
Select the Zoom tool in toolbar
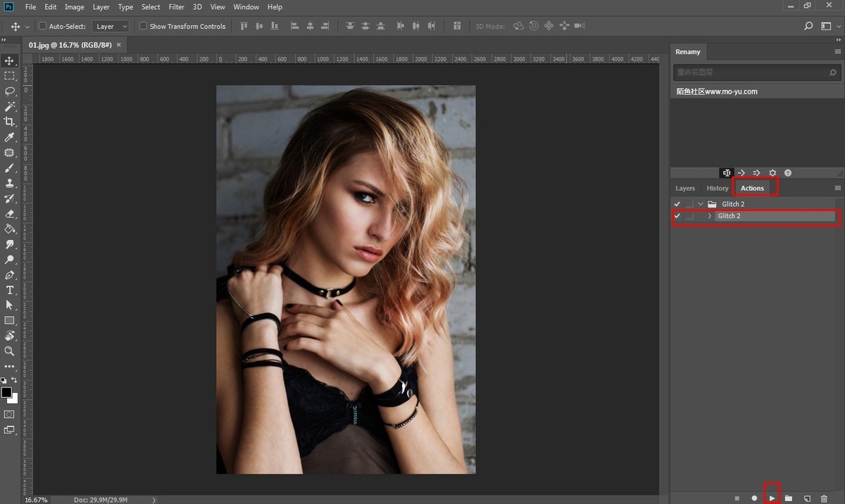(10, 351)
